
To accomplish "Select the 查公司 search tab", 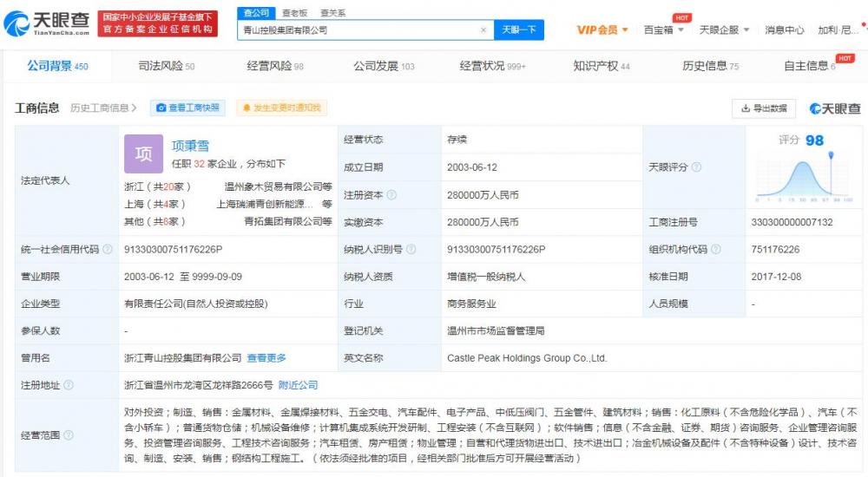I will pos(256,13).
